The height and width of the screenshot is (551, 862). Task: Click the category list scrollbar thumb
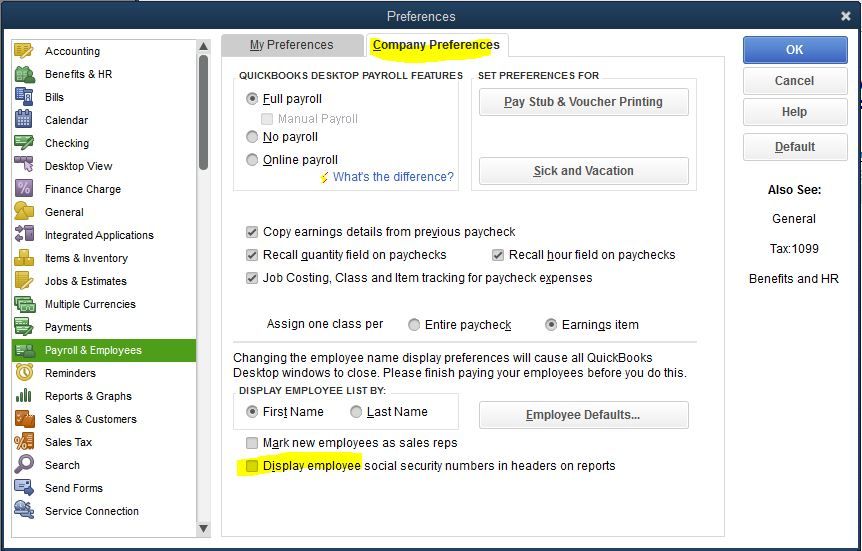click(203, 112)
